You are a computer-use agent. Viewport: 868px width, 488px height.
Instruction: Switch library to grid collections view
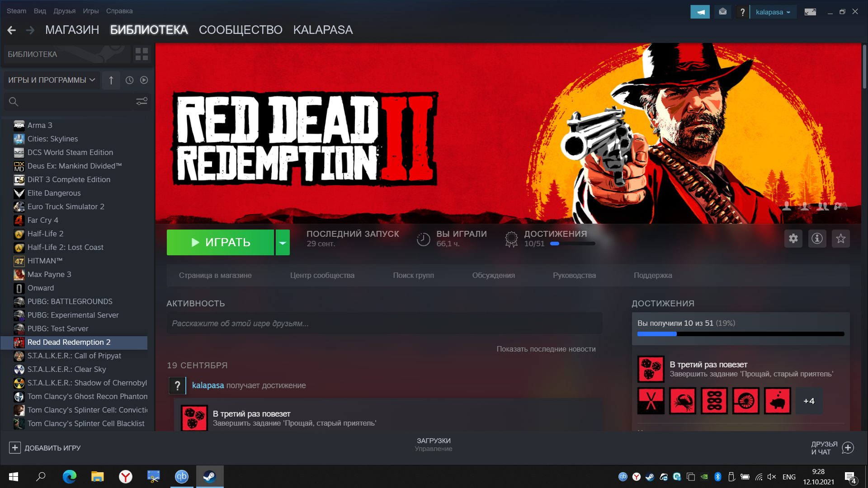(x=142, y=54)
